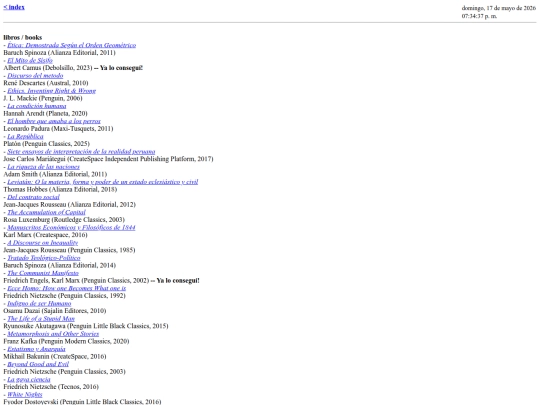Open 'Siete ensayos de interpretación de la realidad peruana'
The width and height of the screenshot is (540, 405).
tap(81, 151)
